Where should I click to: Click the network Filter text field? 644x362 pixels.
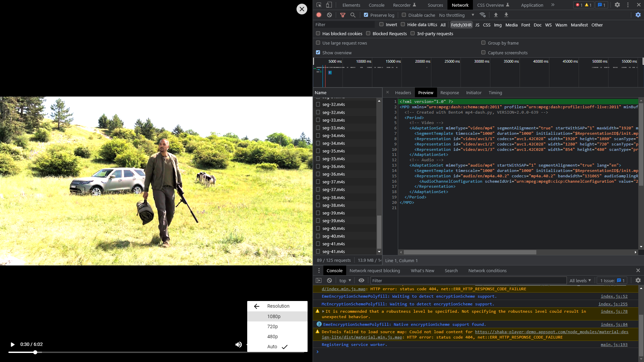click(x=344, y=25)
